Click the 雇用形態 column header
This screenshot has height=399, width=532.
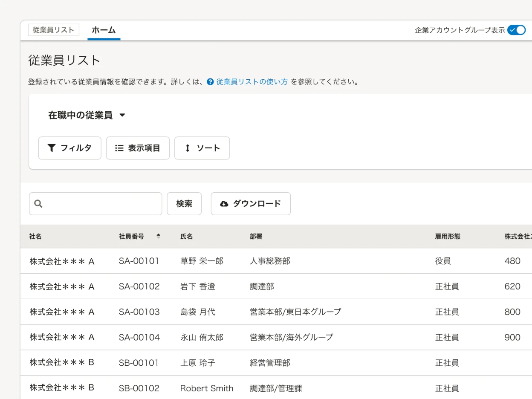click(x=448, y=236)
